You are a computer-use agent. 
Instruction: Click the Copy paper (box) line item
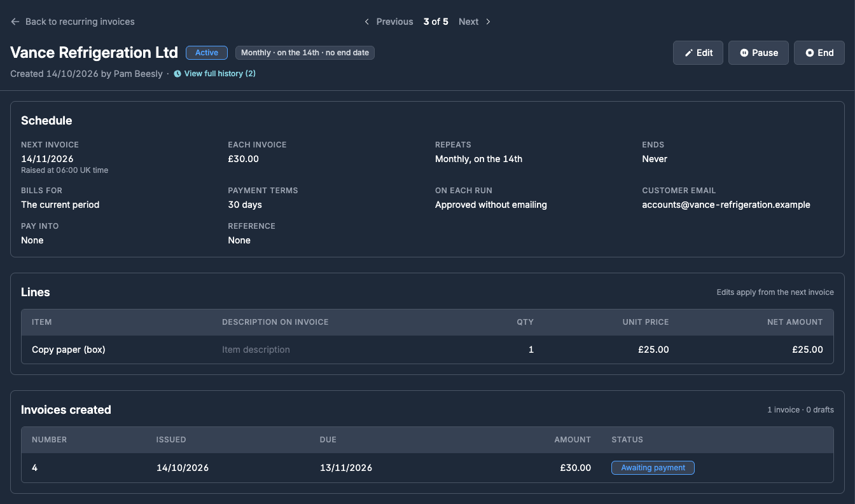click(x=69, y=350)
